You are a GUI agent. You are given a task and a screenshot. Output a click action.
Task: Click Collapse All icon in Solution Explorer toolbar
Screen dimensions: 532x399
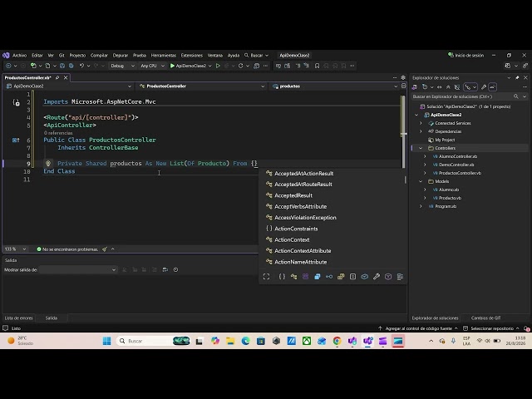click(448, 87)
